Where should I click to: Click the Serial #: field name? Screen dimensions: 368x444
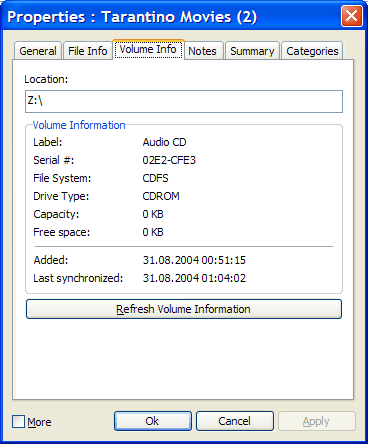[54, 160]
